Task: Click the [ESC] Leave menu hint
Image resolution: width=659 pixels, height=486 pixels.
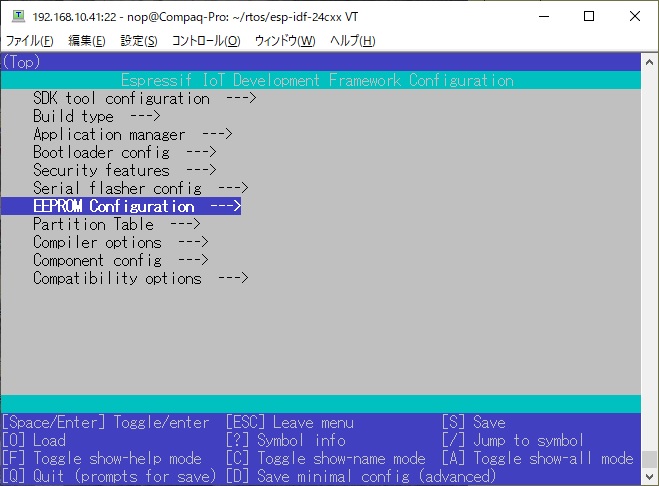Action: pyautogui.click(x=290, y=423)
